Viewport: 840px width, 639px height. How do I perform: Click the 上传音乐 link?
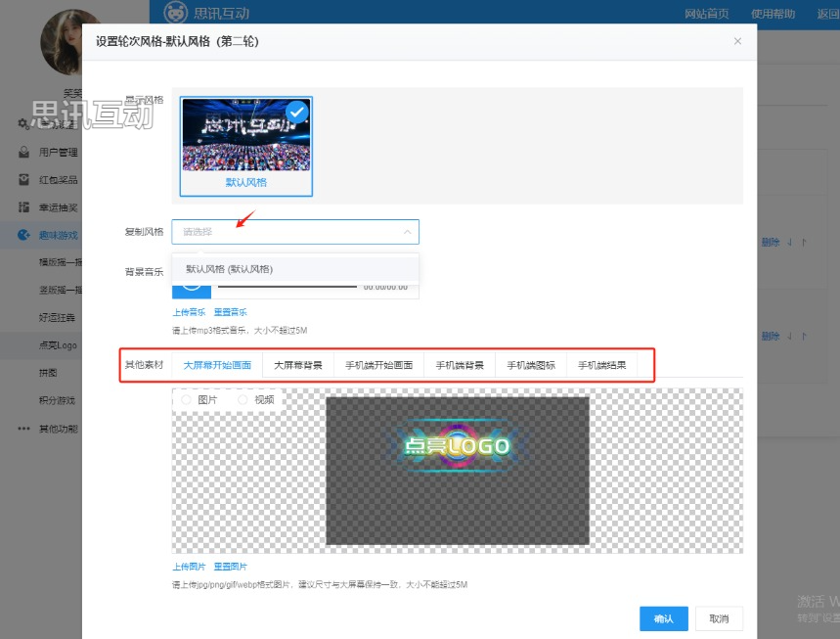point(189,312)
